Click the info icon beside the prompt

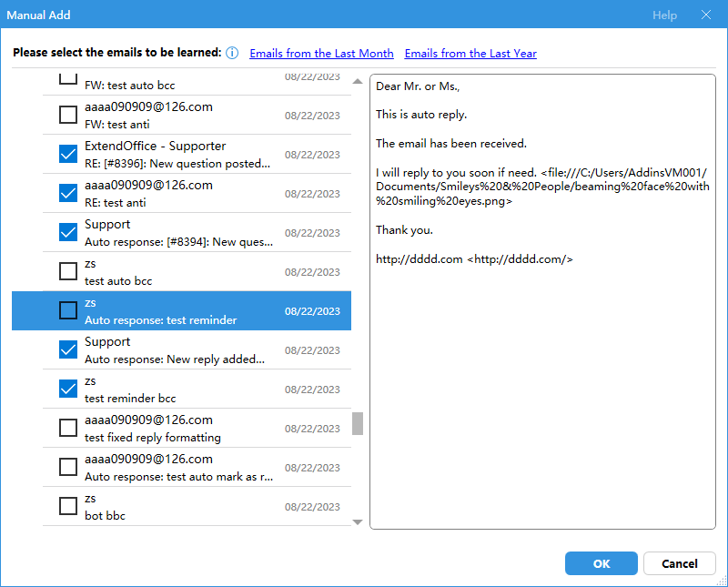coord(232,54)
